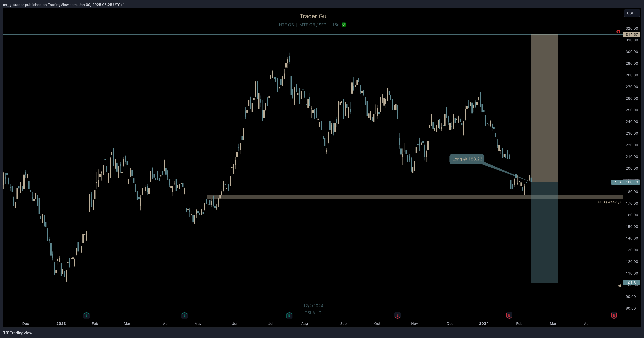Click the green earnings marker in late April 2023
The height and width of the screenshot is (338, 644).
pyautogui.click(x=185, y=315)
